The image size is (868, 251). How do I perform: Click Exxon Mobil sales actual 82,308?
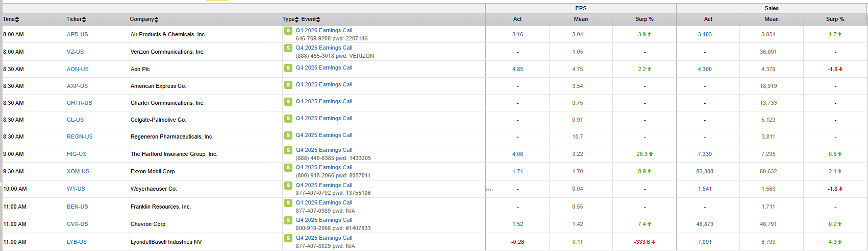click(x=704, y=172)
